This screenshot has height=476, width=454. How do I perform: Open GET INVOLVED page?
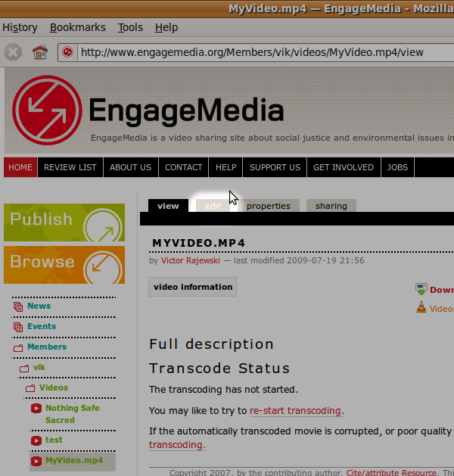pyautogui.click(x=344, y=167)
